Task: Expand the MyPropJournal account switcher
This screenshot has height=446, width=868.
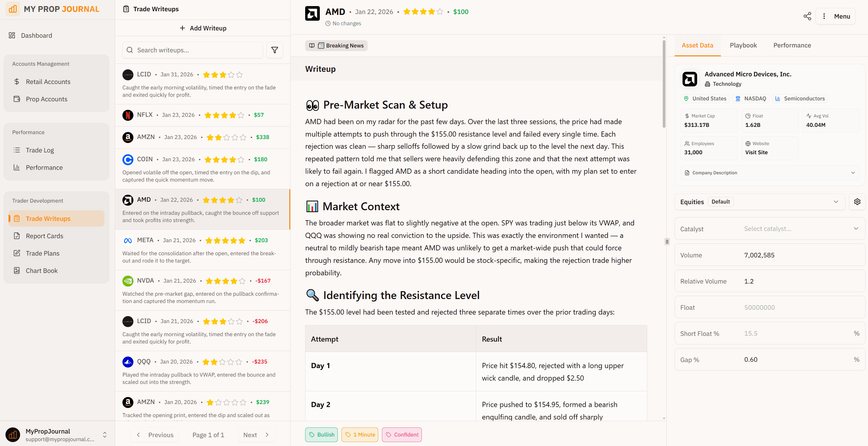Action: point(105,435)
